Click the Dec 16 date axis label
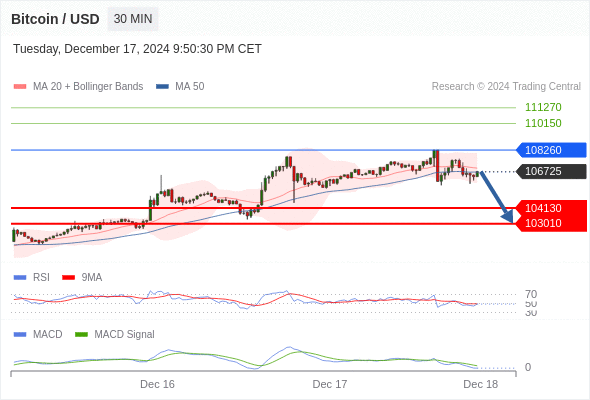Image resolution: width=590 pixels, height=400 pixels. [157, 384]
